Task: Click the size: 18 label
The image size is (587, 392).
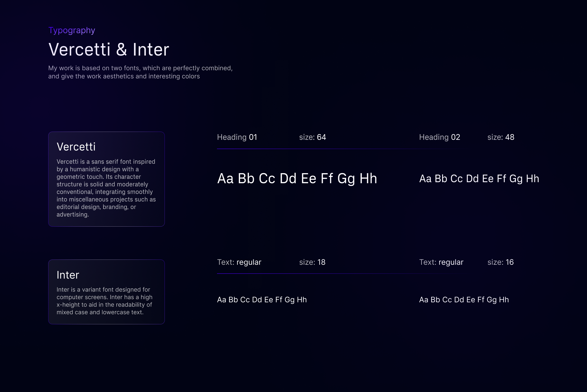Action: (x=312, y=262)
